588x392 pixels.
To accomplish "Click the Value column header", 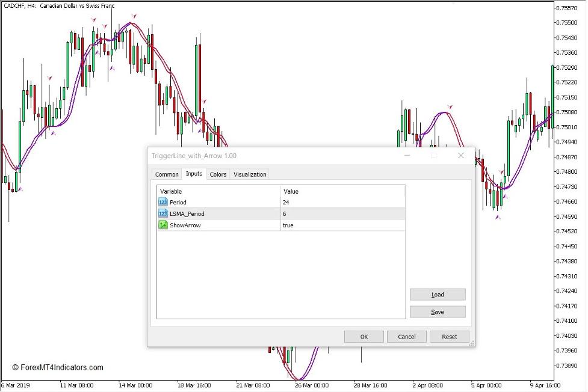I will (289, 191).
